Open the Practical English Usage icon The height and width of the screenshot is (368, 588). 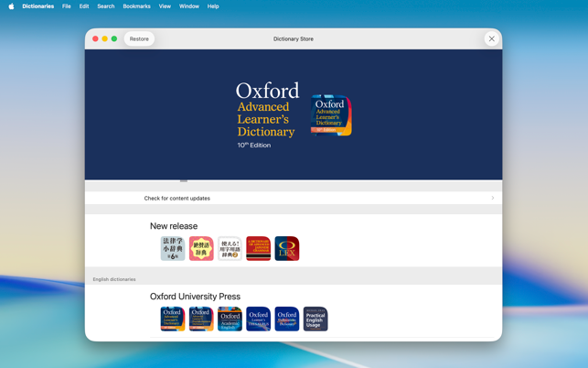[315, 319]
